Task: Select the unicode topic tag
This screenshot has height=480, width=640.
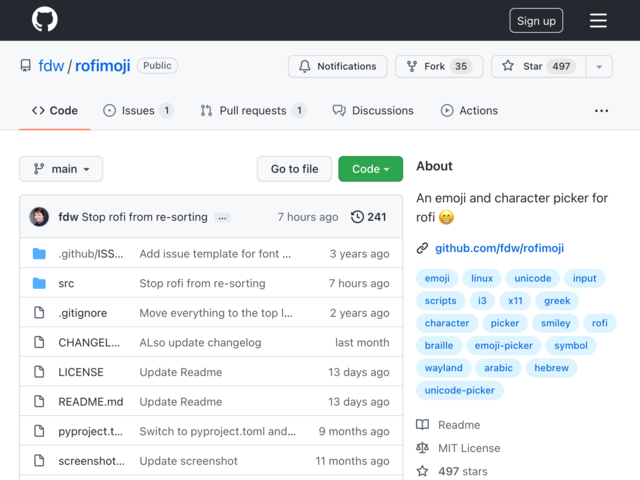Action: (x=533, y=278)
